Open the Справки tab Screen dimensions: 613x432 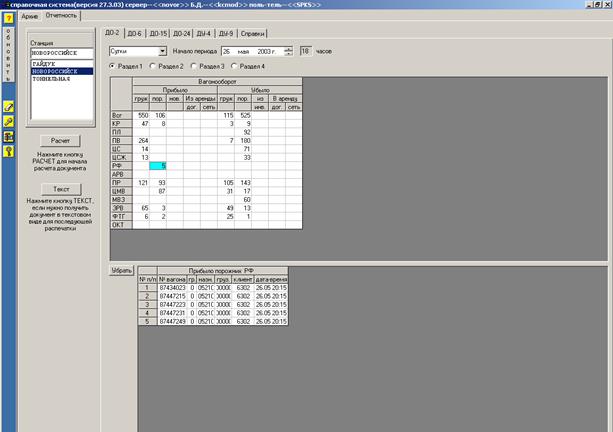[x=253, y=34]
